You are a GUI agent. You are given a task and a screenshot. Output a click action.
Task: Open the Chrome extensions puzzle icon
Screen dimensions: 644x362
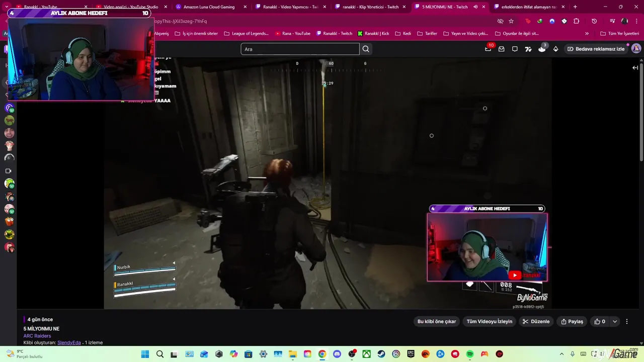[x=577, y=21]
